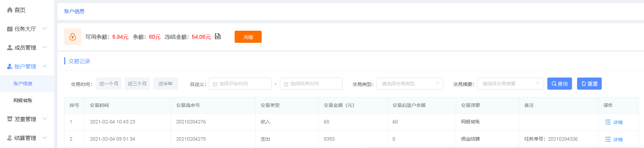Click the orange money bag icon
The width and height of the screenshot is (644, 148).
click(x=73, y=37)
